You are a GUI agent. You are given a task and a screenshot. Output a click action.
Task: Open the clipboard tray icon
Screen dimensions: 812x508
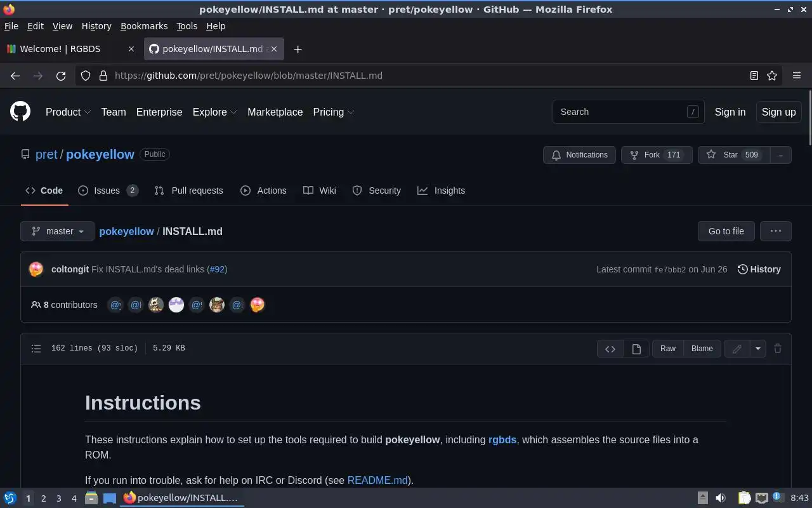point(744,498)
